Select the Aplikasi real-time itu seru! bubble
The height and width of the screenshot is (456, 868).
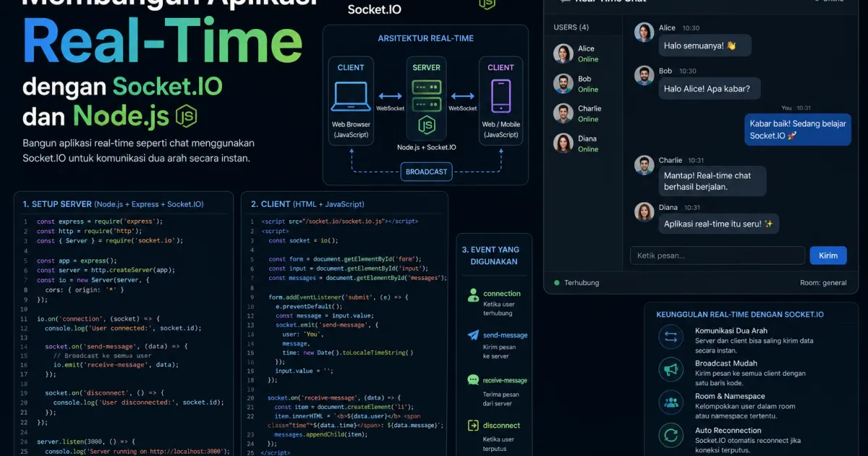(x=718, y=224)
